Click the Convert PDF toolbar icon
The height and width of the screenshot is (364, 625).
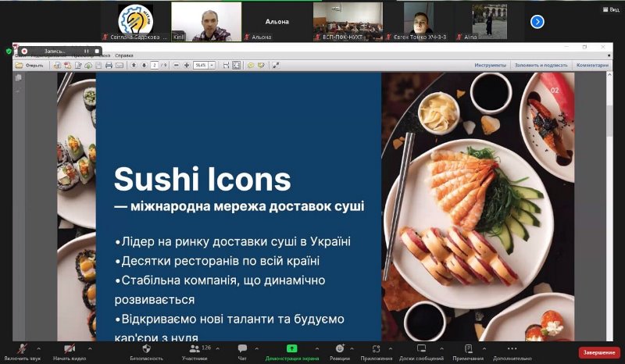[x=68, y=66]
